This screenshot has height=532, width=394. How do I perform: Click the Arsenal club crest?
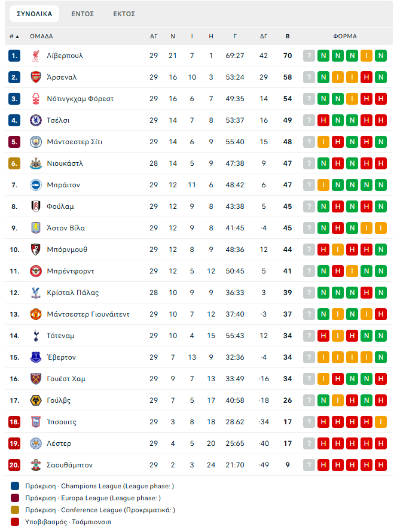[36, 77]
